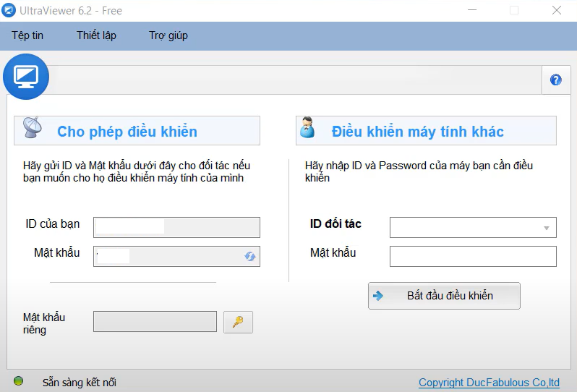Refresh password with the blue arrows icon

[250, 256]
